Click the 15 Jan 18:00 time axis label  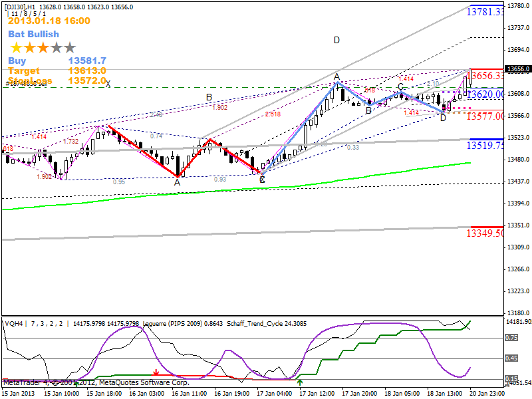pyautogui.click(x=104, y=394)
